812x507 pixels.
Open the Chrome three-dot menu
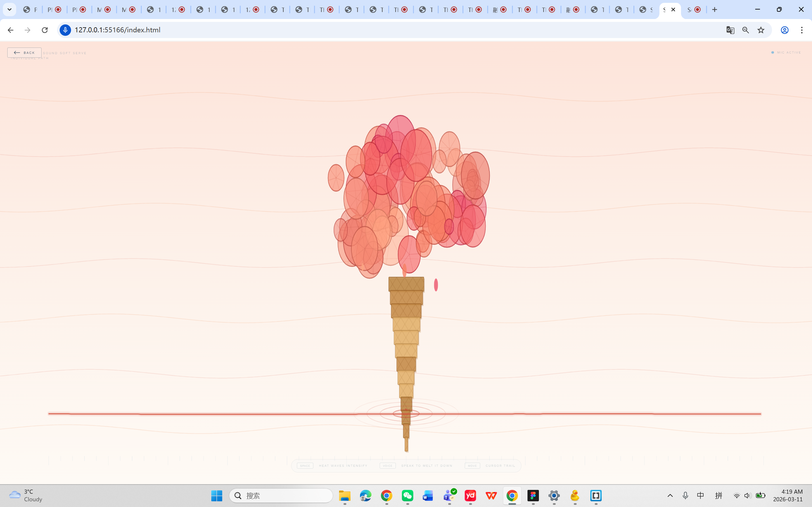coord(802,30)
